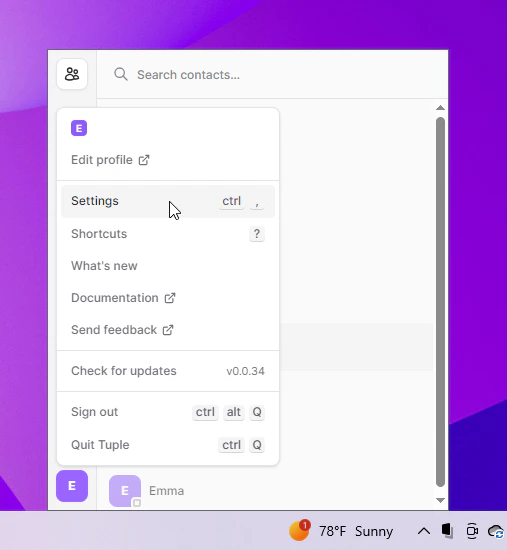Select Quit Tuple

[x=168, y=445]
